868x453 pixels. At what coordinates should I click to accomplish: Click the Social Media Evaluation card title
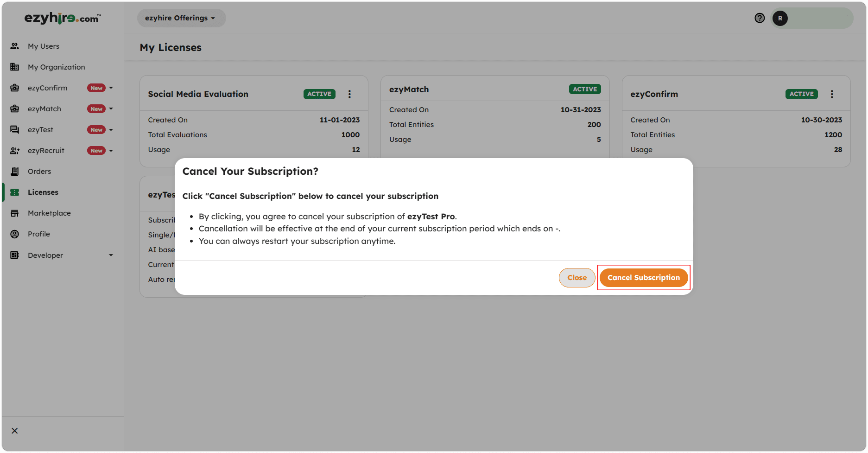[198, 94]
